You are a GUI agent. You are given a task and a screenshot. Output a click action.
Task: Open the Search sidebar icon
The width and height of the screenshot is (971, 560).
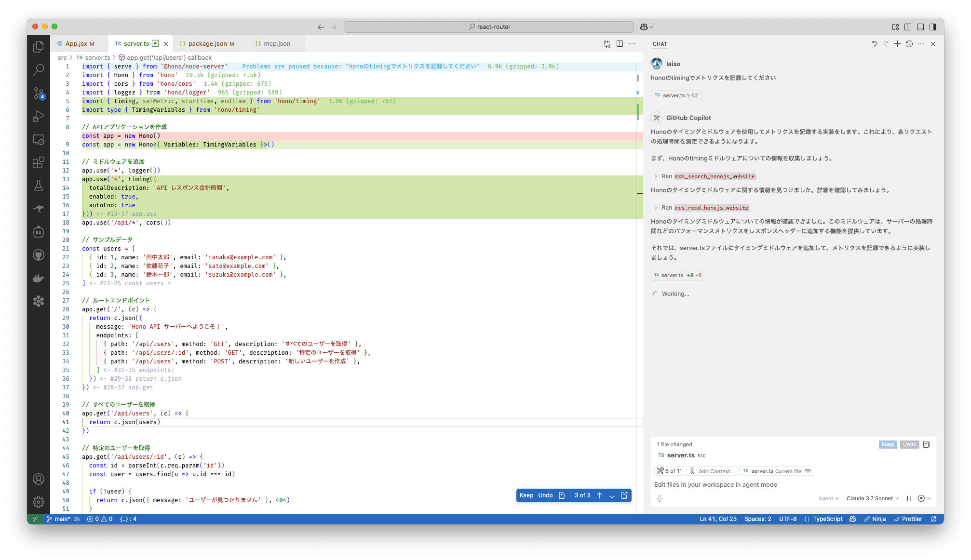(x=39, y=70)
